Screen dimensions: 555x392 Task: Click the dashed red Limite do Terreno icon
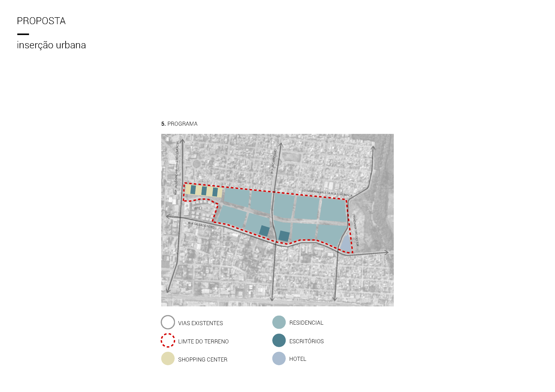click(168, 340)
